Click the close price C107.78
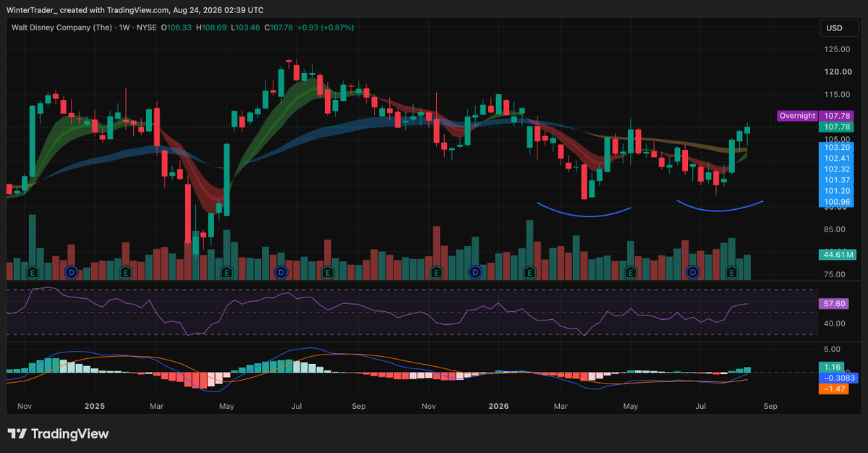Viewport: 868px width, 453px height. pos(278,27)
